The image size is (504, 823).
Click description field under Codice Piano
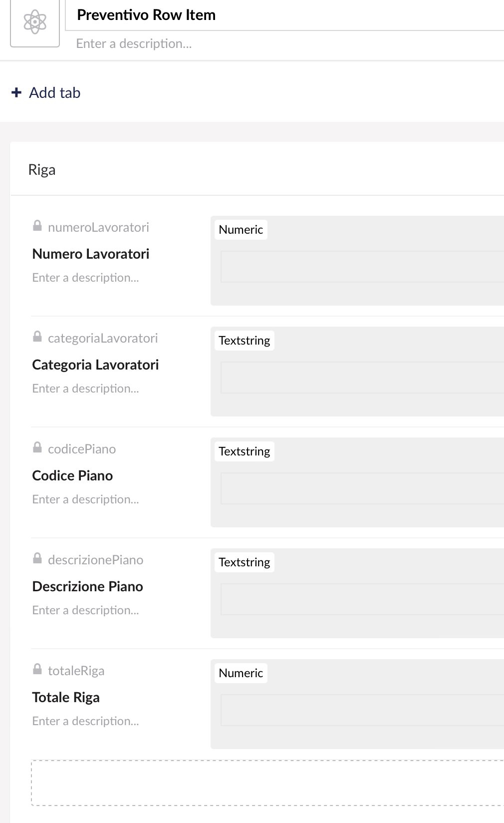pos(85,499)
